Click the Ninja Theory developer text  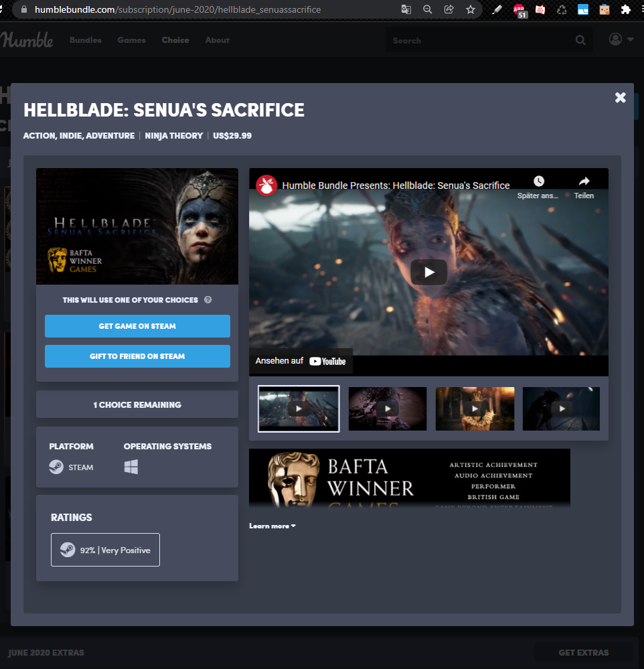(x=174, y=136)
